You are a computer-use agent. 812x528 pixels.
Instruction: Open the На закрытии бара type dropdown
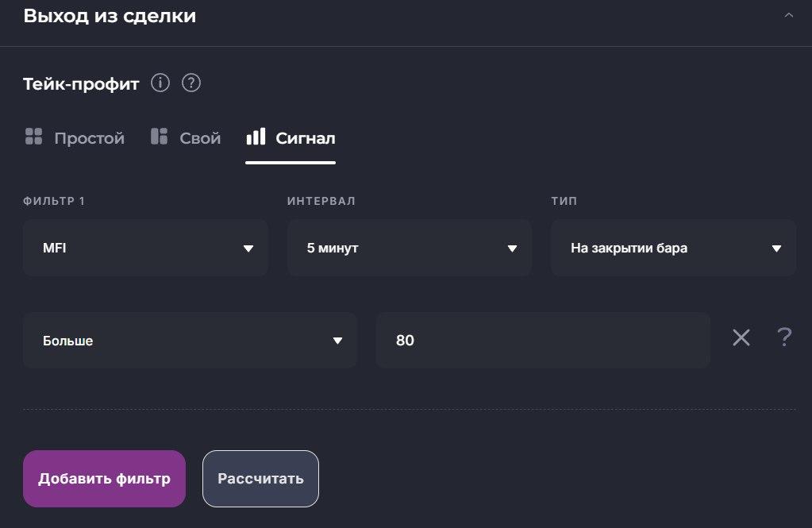(673, 248)
